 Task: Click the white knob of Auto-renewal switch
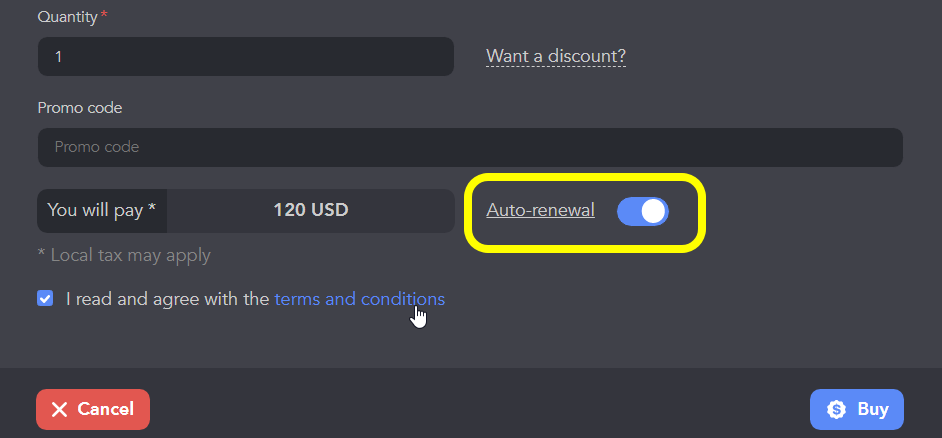(x=654, y=211)
